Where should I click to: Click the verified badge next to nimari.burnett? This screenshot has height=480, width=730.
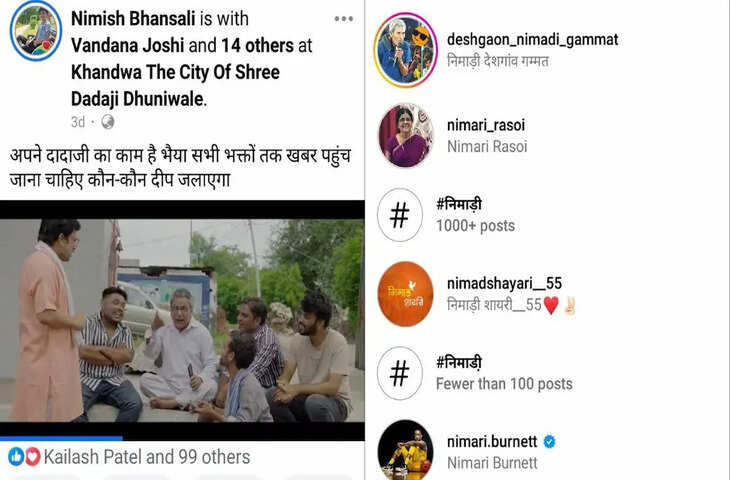(x=549, y=441)
